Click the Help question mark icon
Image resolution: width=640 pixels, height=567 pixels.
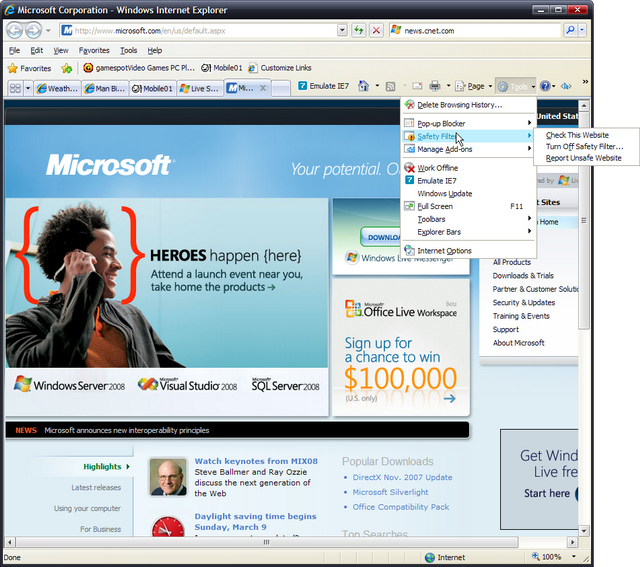[545, 86]
